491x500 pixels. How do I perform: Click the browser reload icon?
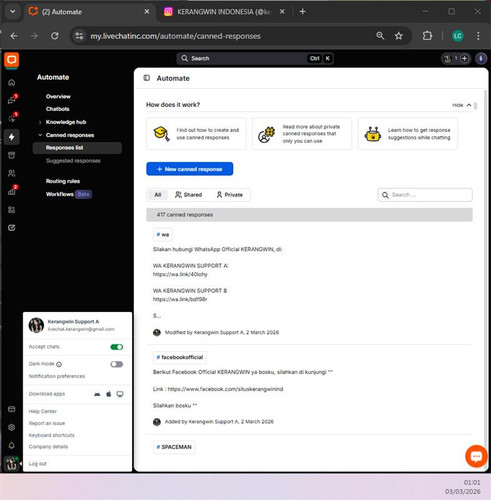point(55,36)
